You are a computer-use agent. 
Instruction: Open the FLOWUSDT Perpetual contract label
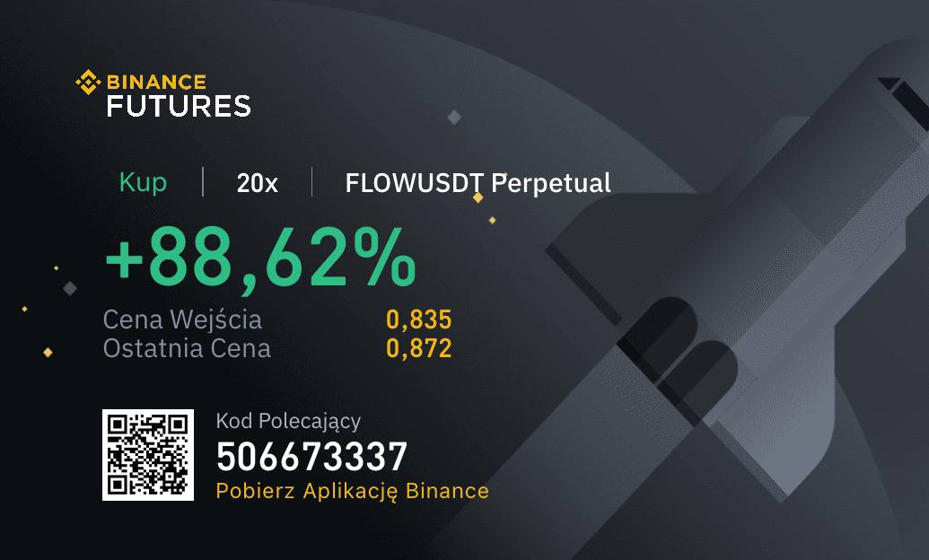pyautogui.click(x=478, y=183)
